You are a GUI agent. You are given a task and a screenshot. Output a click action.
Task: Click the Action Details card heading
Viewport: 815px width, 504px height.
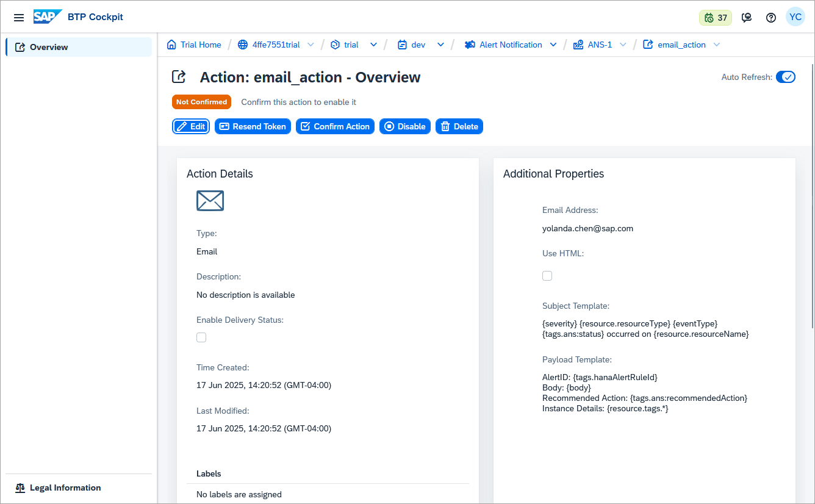[220, 174]
